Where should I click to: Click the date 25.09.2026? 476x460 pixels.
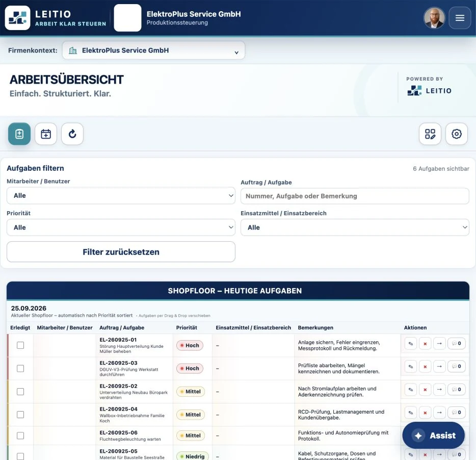[x=29, y=308]
